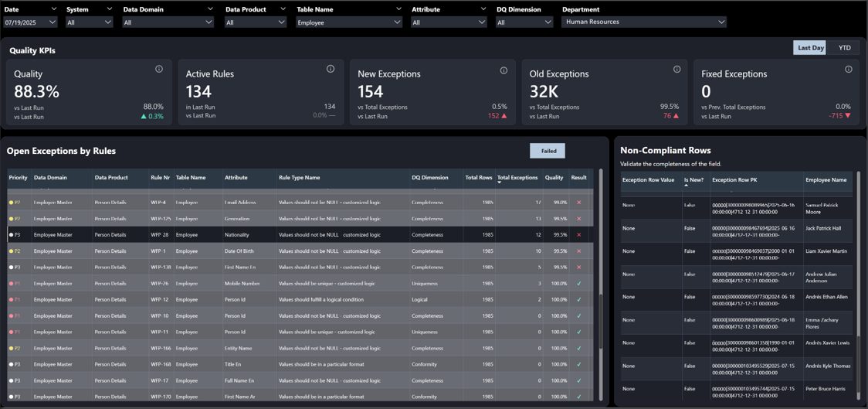The width and height of the screenshot is (868, 409).
Task: Open the DQ Dimension filter dropdown
Action: 525,22
